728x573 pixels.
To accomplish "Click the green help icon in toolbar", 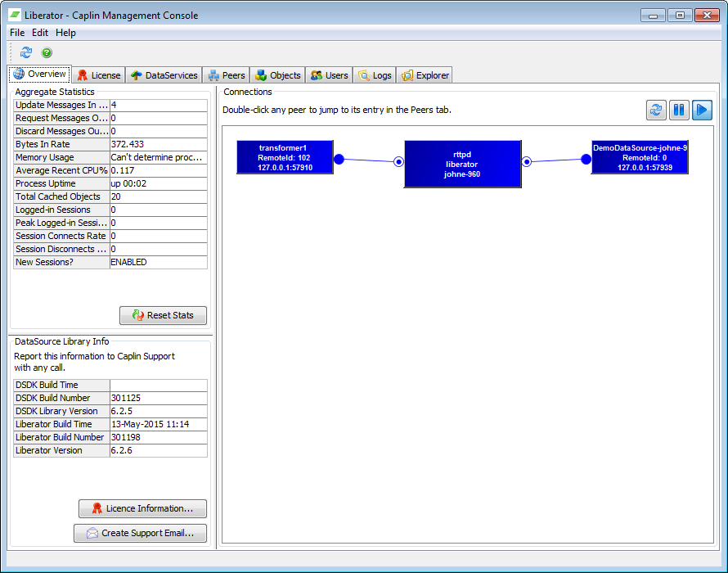I will [47, 52].
